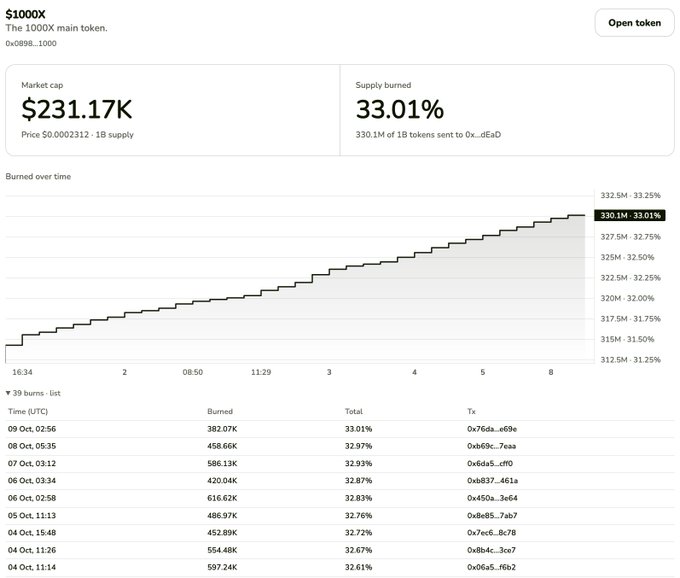Open transaction 0xb837...461a
680x578 pixels.
[x=492, y=480]
